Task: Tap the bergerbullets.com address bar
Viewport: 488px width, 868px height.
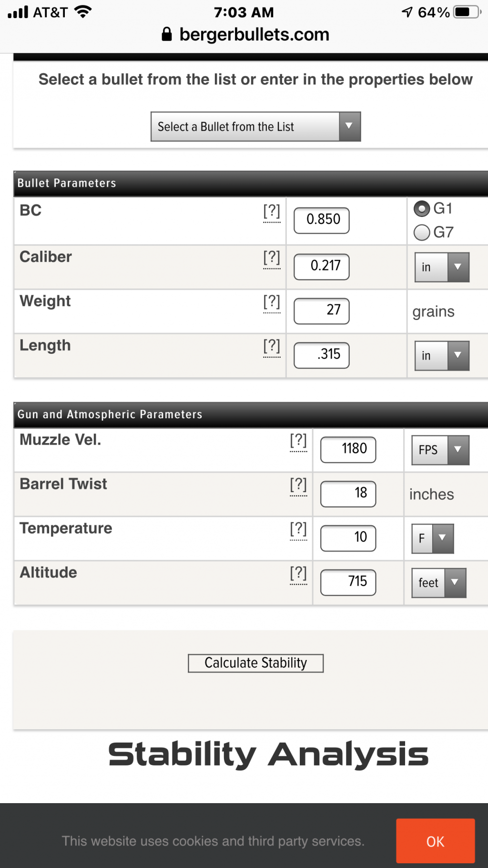Action: 245,34
